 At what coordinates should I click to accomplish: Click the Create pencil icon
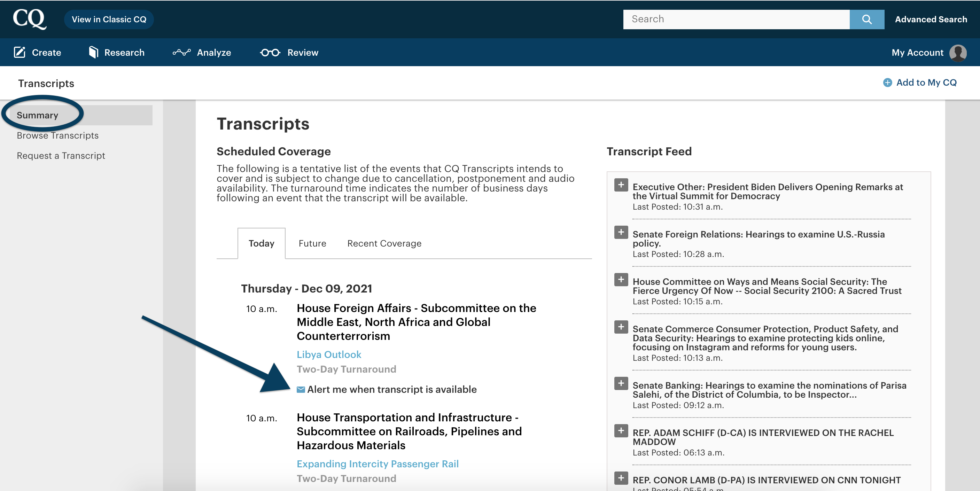20,52
